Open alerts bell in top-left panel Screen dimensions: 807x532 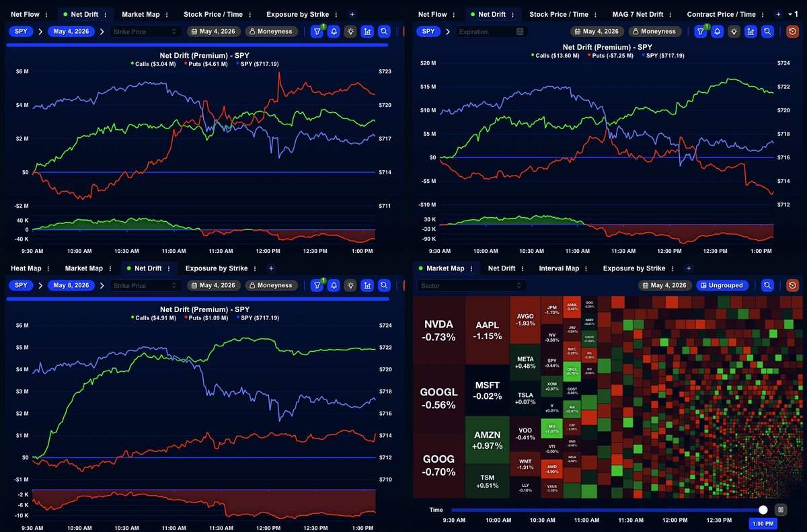point(334,31)
